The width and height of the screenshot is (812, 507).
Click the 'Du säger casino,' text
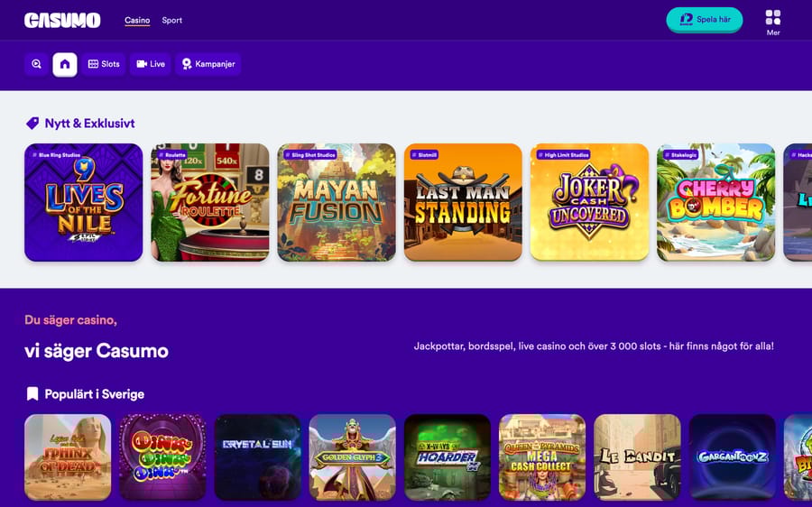70,320
